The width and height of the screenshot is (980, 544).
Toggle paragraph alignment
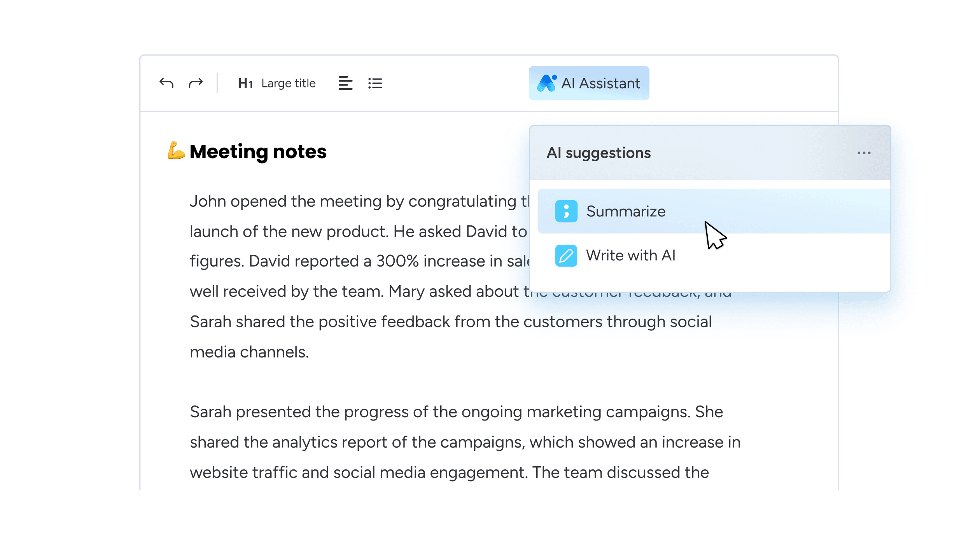[x=345, y=83]
